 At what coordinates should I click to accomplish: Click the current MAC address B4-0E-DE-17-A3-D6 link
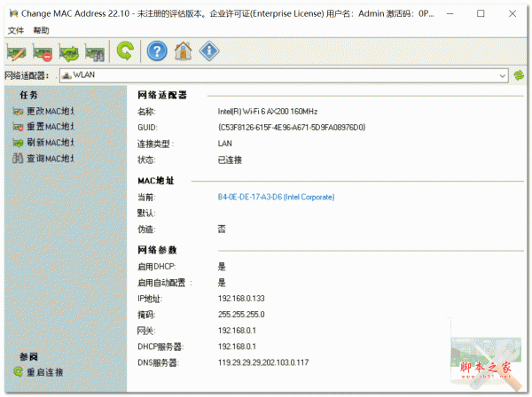[276, 198]
